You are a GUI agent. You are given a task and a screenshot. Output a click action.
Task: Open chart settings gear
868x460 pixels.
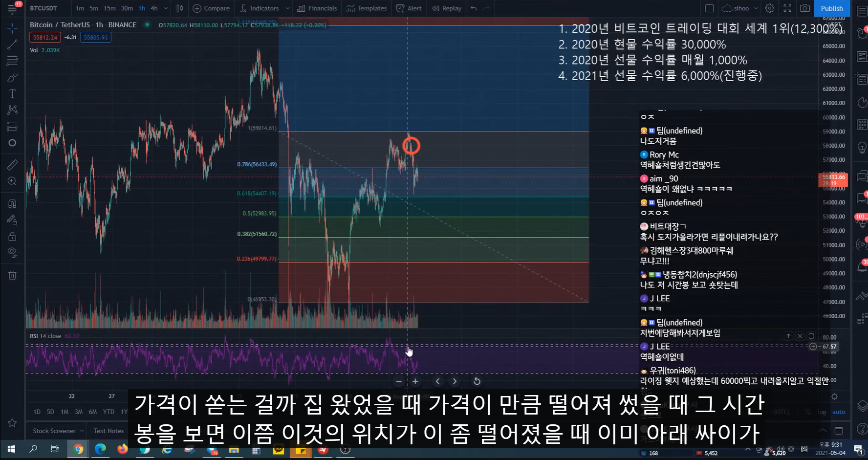[x=770, y=8]
